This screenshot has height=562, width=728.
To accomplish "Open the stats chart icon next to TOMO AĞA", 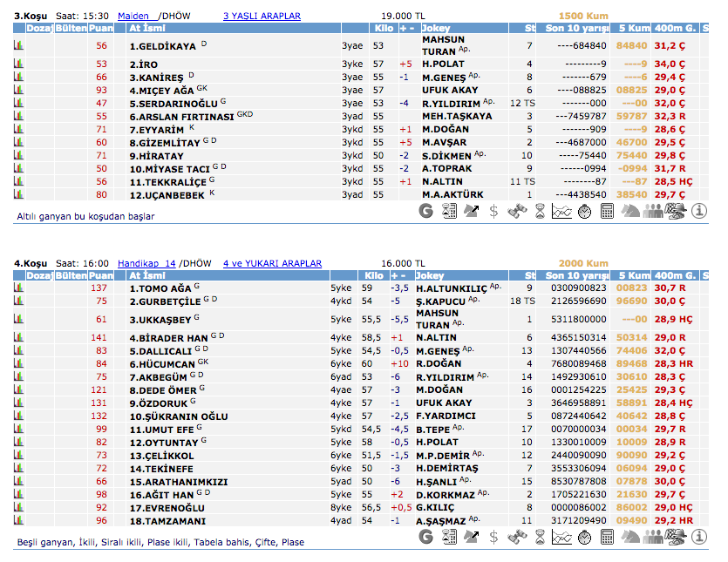I will 19,288.
